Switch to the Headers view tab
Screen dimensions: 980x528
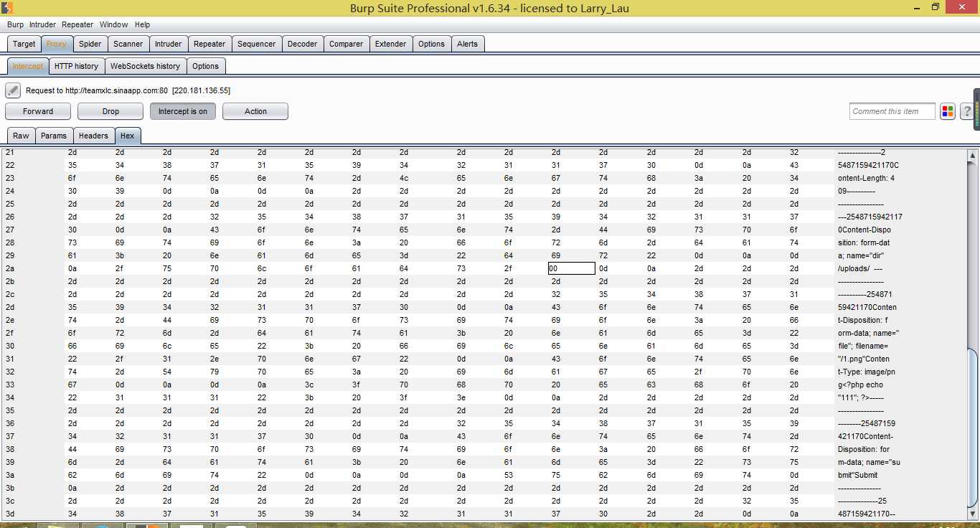[93, 136]
